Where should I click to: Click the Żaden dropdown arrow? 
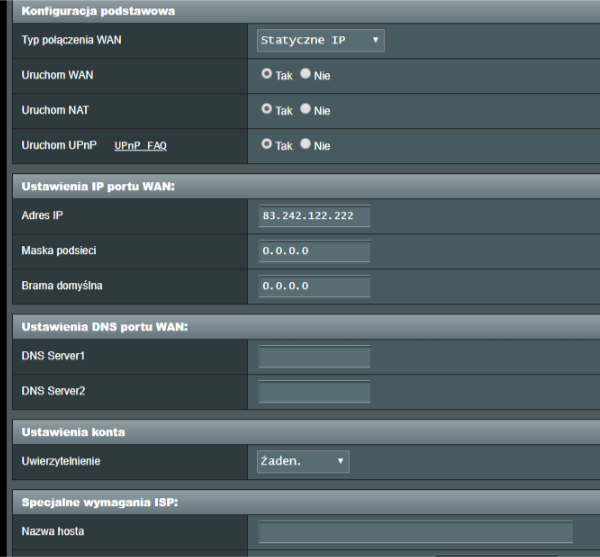click(x=340, y=461)
